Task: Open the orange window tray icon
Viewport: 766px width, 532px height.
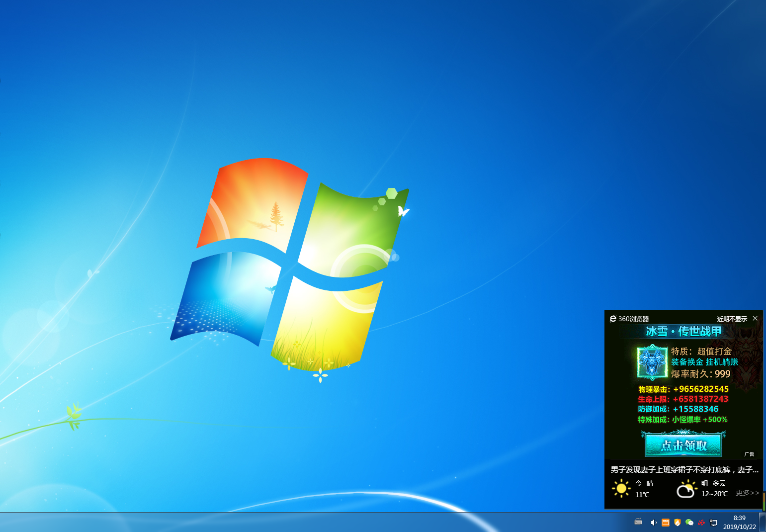Action: pos(666,523)
